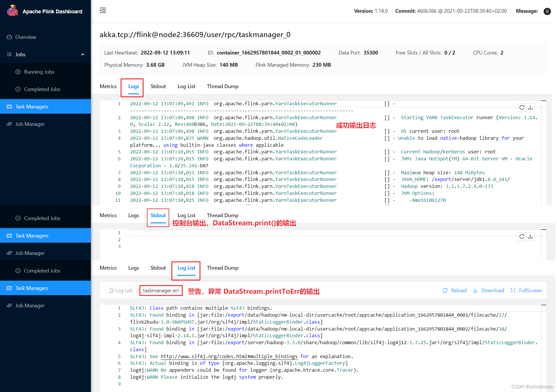This screenshot has width=557, height=392.
Task: Select Running Jobs in the sidebar
Action: click(x=39, y=72)
